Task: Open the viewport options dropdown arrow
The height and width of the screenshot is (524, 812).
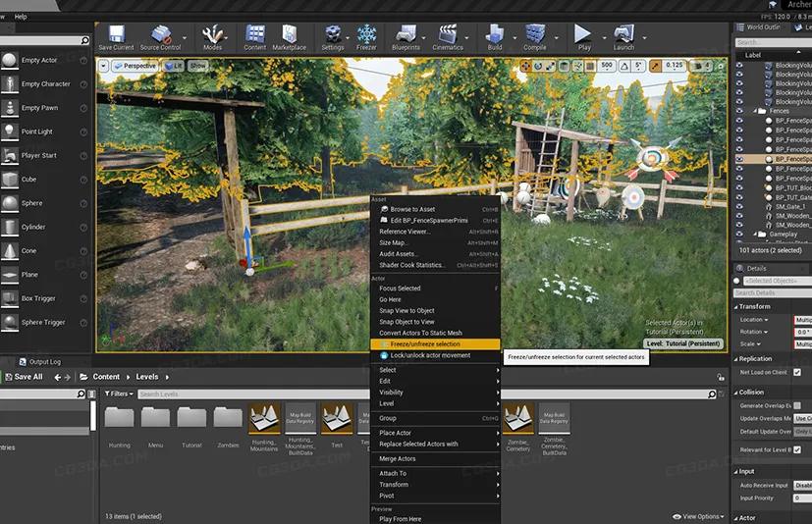Action: point(103,66)
